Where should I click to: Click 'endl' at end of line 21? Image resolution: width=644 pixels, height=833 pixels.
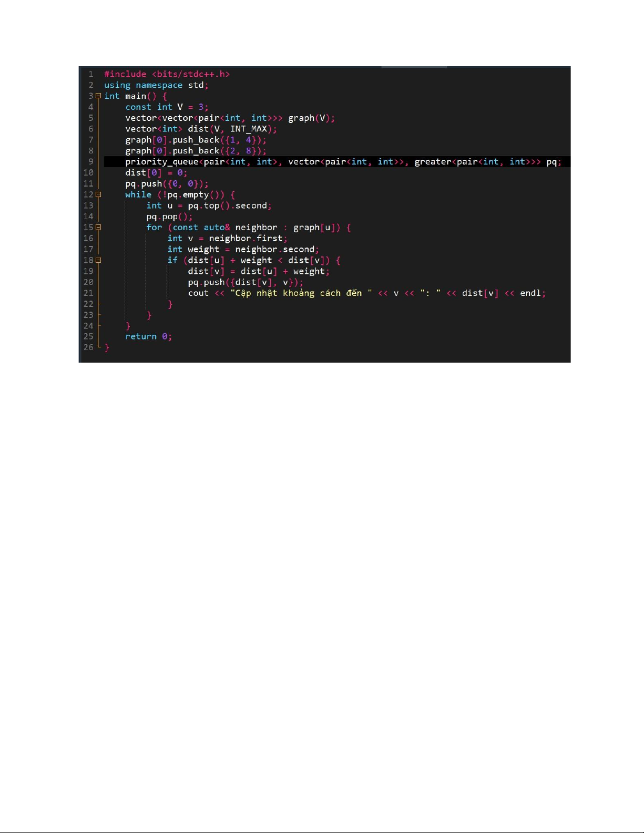[x=530, y=293]
